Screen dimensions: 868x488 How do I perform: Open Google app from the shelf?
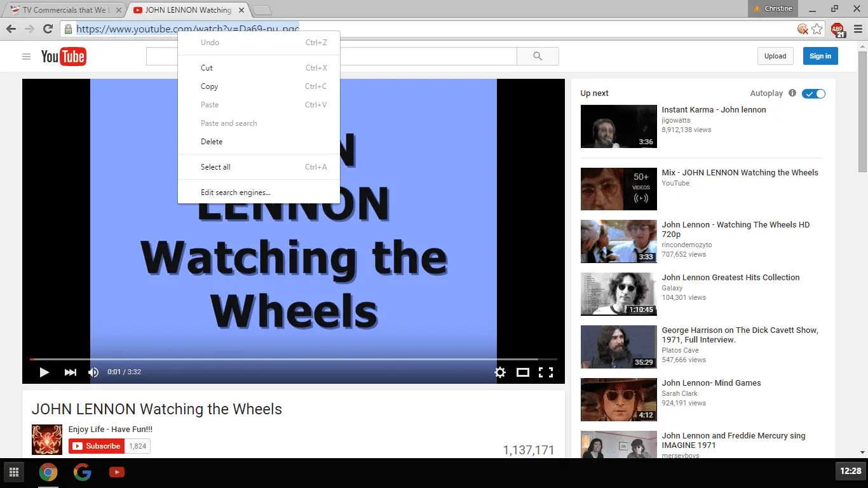[82, 472]
